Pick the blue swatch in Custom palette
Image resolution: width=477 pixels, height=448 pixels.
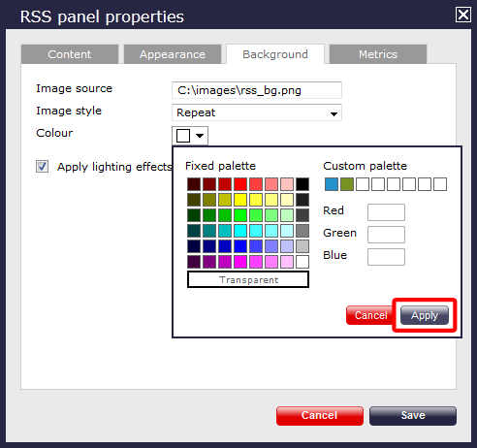point(332,184)
